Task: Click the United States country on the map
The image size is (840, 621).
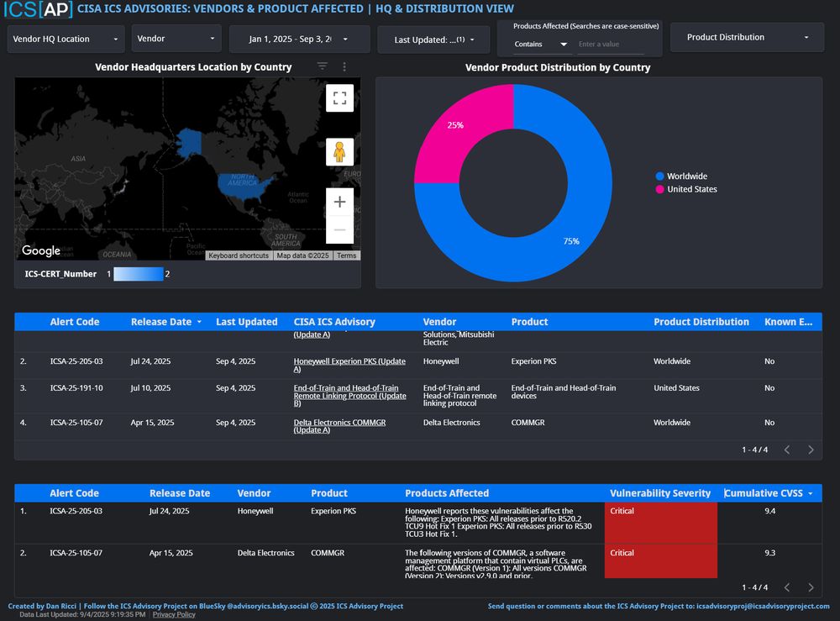Action: pos(244,185)
